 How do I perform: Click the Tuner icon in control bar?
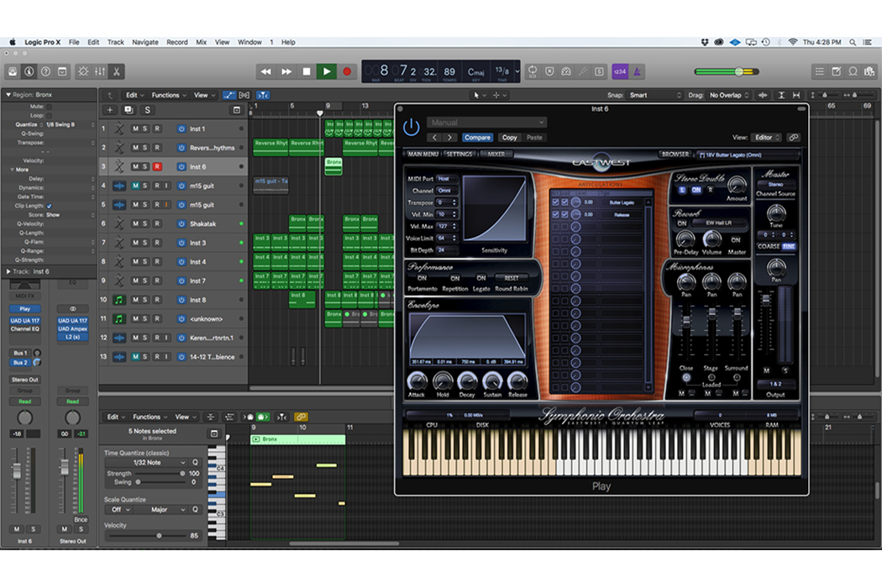point(583,71)
